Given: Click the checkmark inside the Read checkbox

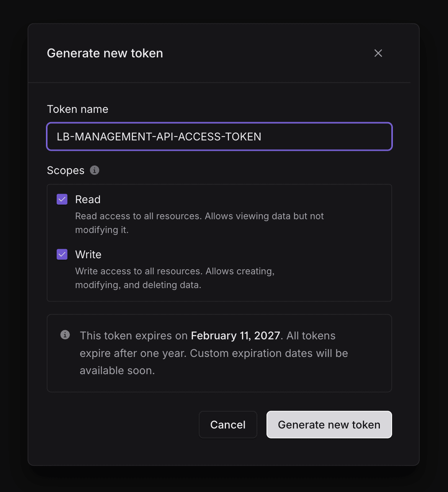Looking at the screenshot, I should pos(62,199).
